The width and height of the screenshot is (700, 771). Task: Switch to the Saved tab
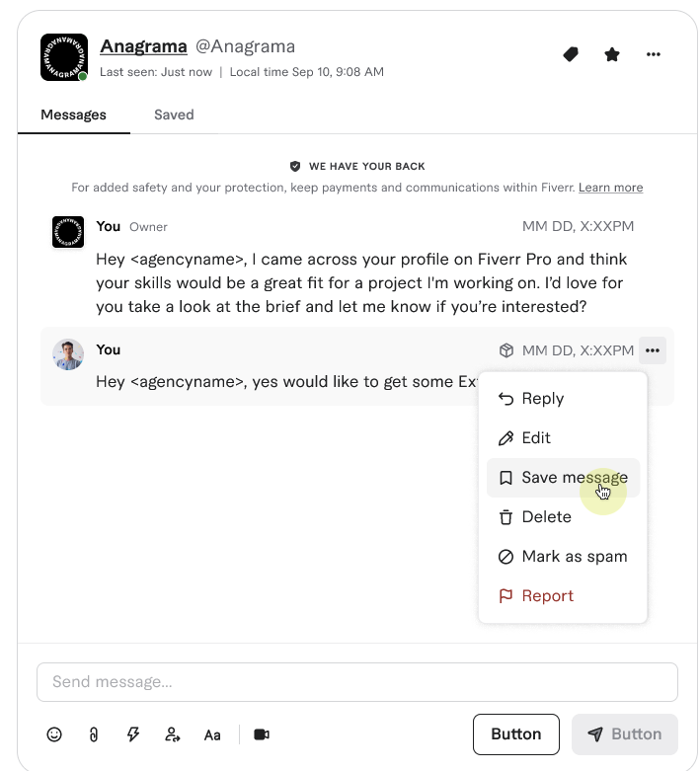point(174,115)
